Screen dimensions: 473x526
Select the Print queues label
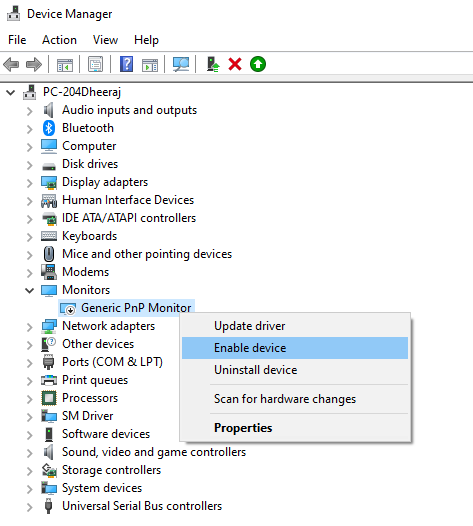click(x=95, y=380)
